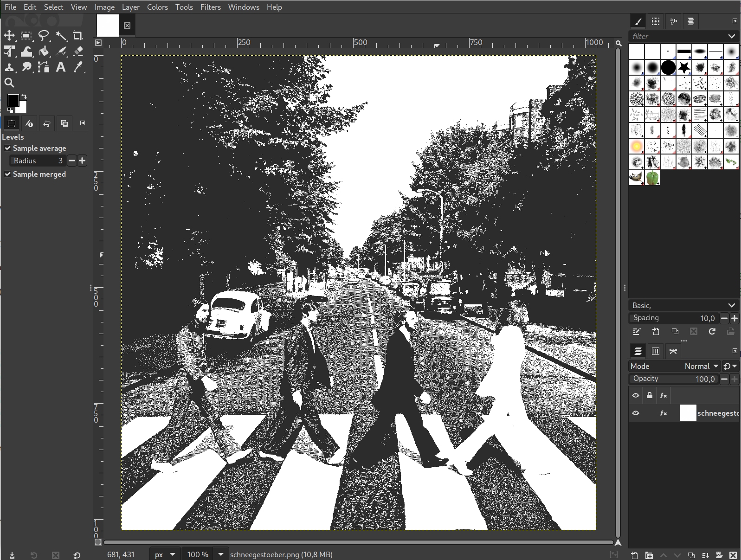
Task: Pick the green pepper brush
Action: (652, 177)
